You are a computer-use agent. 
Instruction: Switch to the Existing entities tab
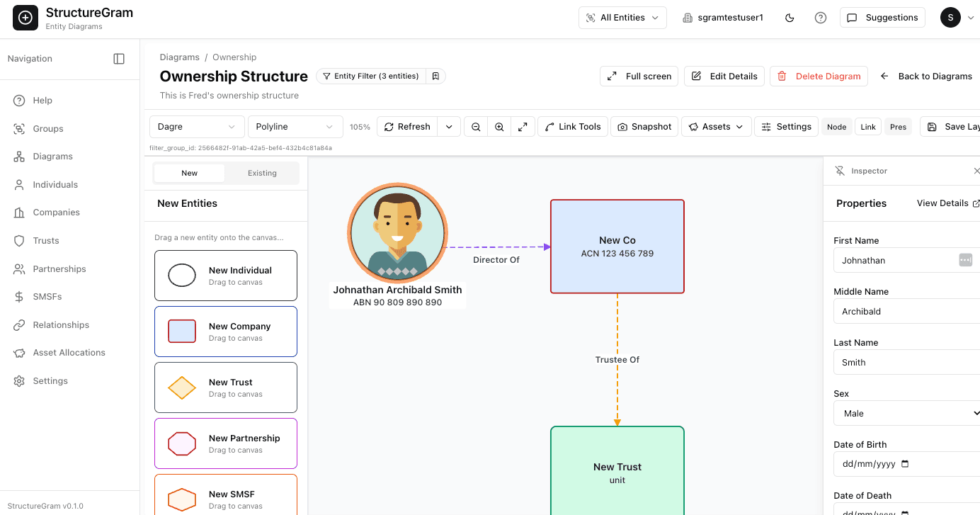point(262,172)
